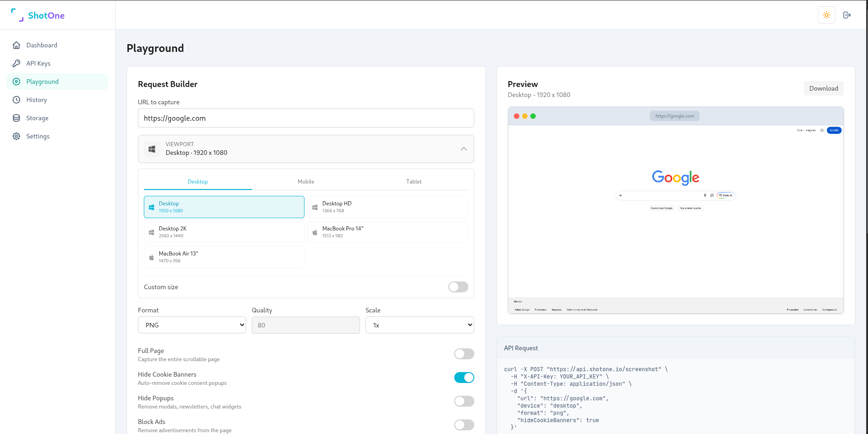Turn on Full Page capture

point(464,354)
